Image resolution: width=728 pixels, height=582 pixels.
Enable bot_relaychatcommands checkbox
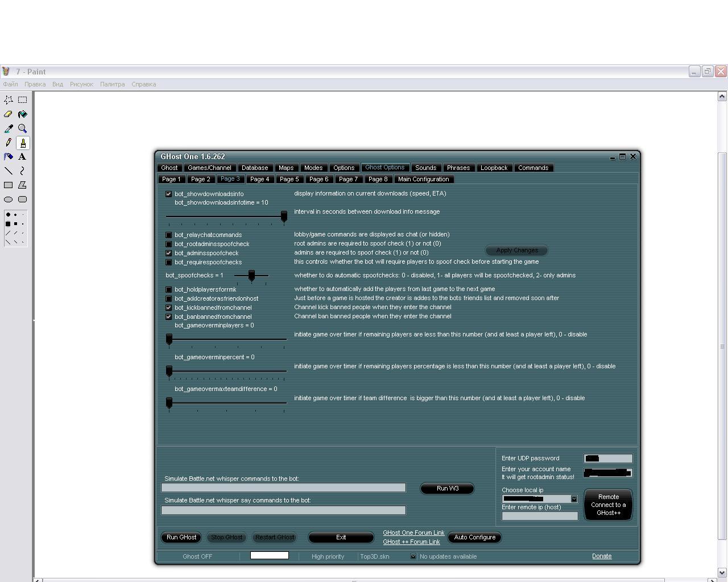[168, 235]
